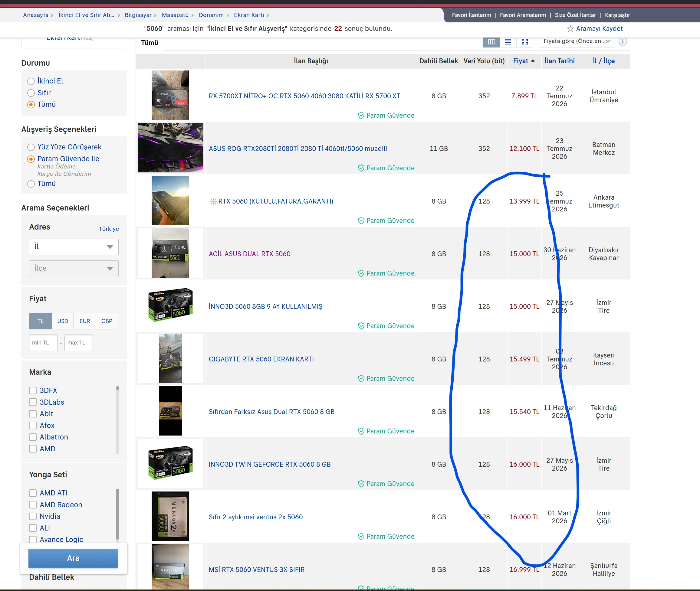Click the min TL price field
Image resolution: width=700 pixels, height=591 pixels.
coord(43,343)
